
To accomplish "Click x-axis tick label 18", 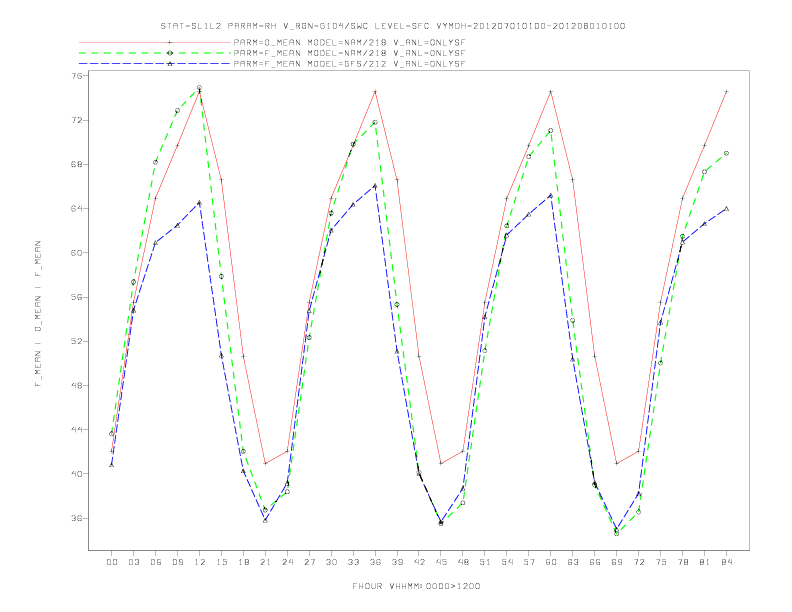I will pyautogui.click(x=243, y=562).
